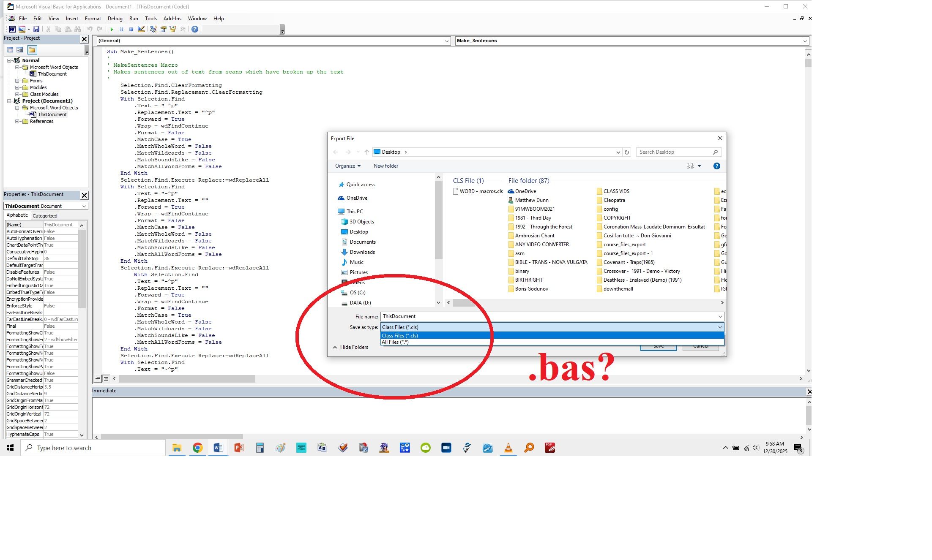Run the Make_Sentences macro with Run Sub icon
This screenshot has height=560, width=932.
pos(111,29)
